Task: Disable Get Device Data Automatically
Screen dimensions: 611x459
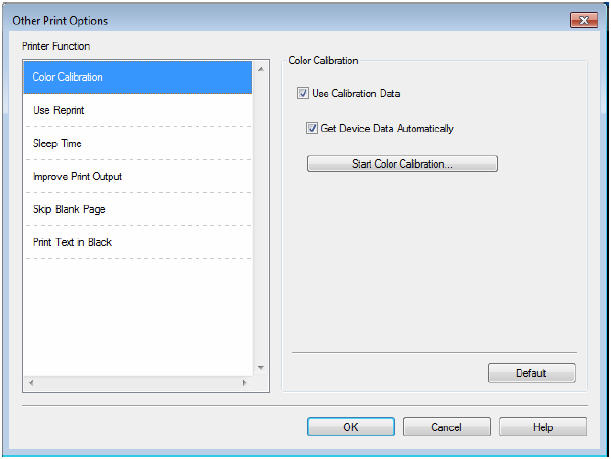Action: [x=314, y=128]
